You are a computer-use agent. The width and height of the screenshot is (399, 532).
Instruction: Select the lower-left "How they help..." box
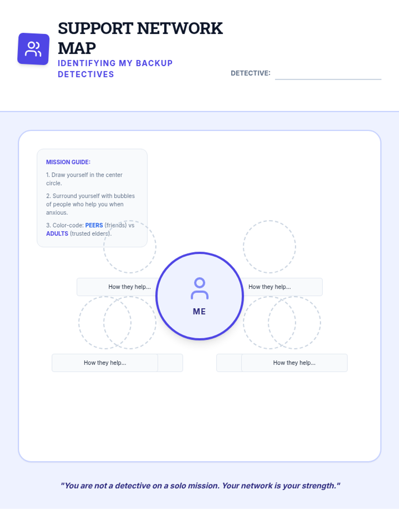pos(105,363)
